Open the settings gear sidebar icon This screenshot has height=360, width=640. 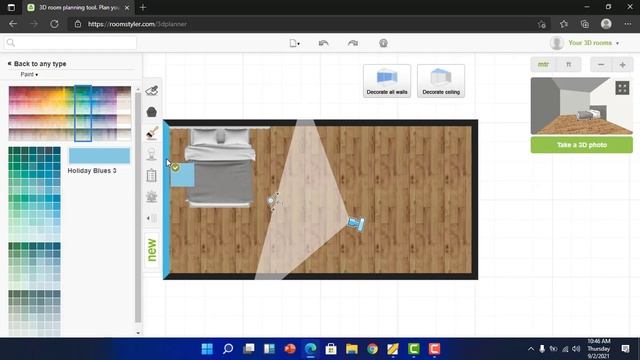pos(151,197)
